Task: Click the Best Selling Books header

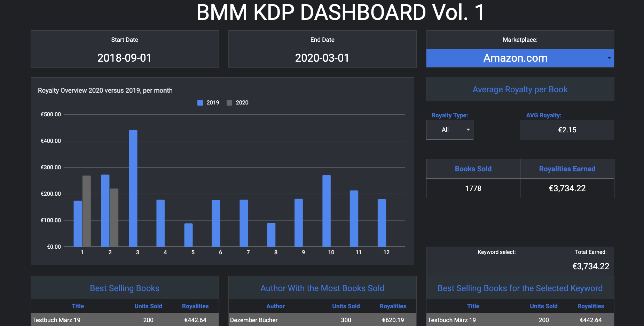Action: 125,288
